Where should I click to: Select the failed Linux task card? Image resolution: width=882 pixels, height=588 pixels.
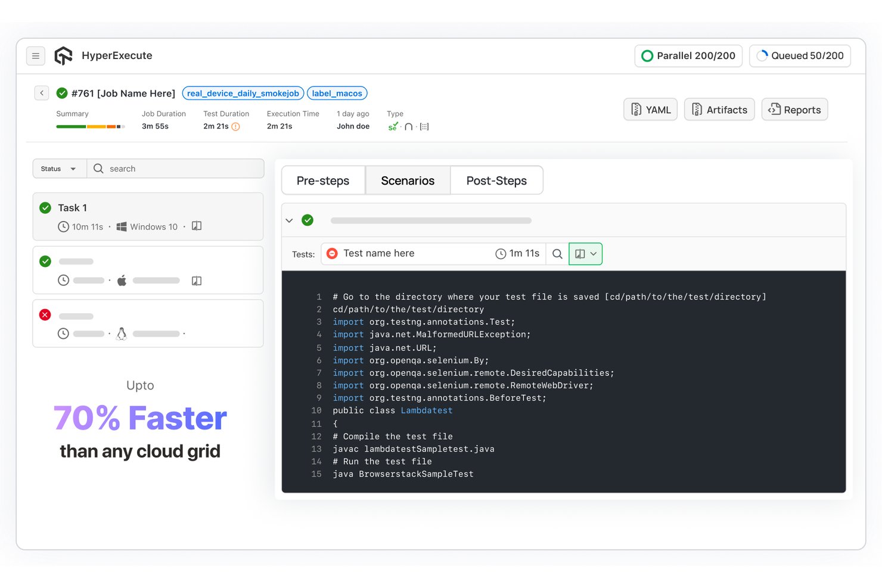click(148, 323)
